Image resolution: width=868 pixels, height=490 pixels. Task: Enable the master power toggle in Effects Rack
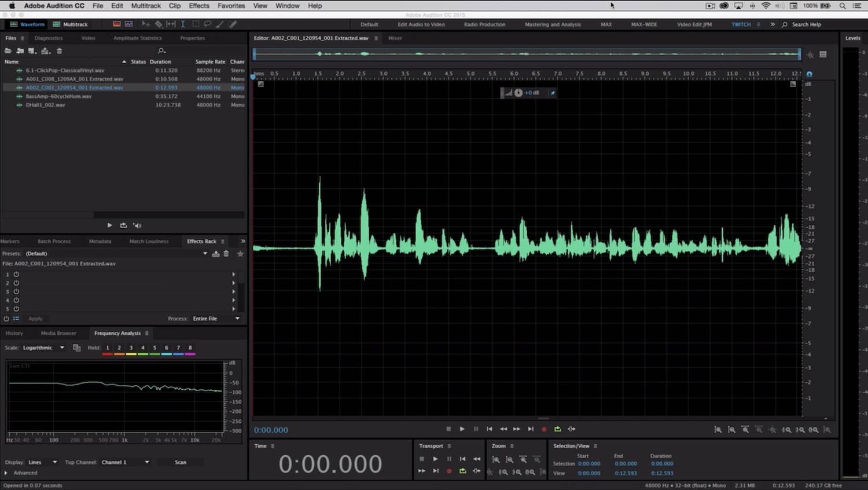(x=6, y=318)
